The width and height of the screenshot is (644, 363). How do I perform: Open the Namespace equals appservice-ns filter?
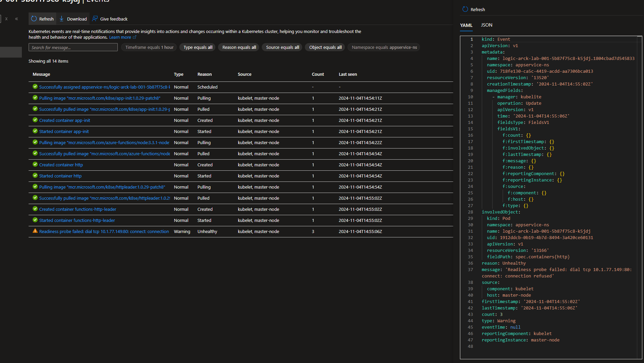[384, 47]
